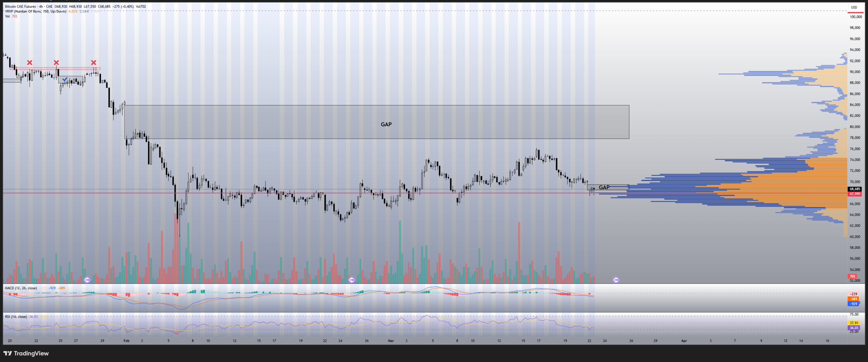Click the red 67,995 price line label
The height and width of the screenshot is (362, 868).
tap(854, 194)
